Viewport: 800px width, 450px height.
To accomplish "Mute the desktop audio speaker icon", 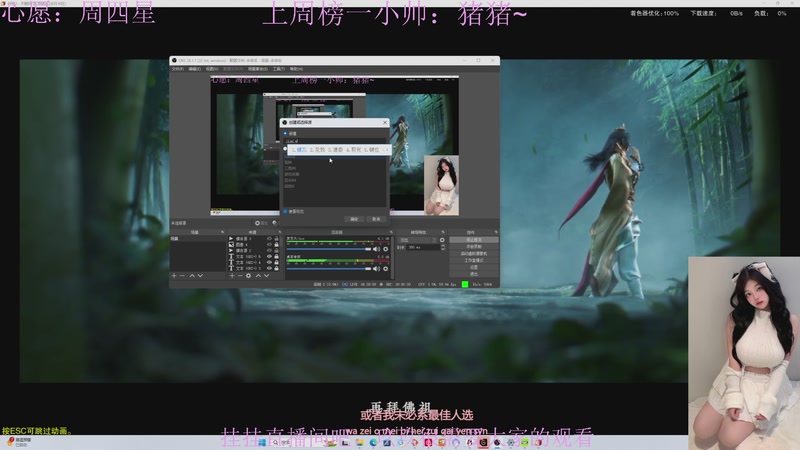I will (376, 268).
